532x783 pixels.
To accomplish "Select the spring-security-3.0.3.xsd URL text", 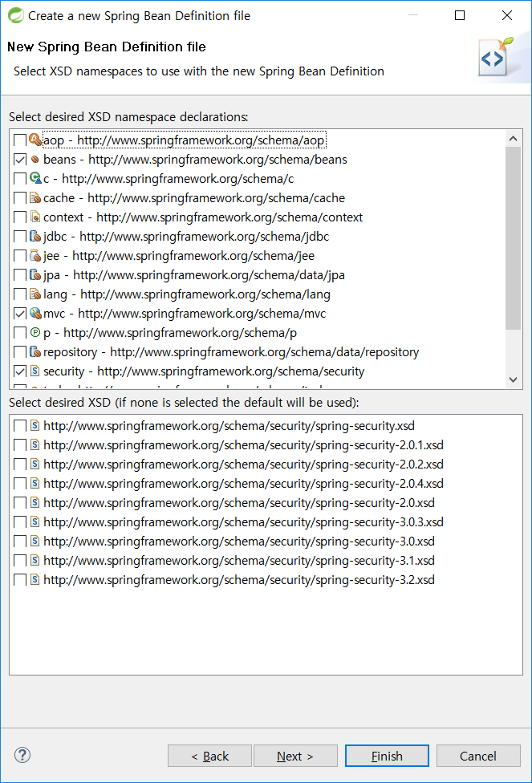I will pos(243,521).
